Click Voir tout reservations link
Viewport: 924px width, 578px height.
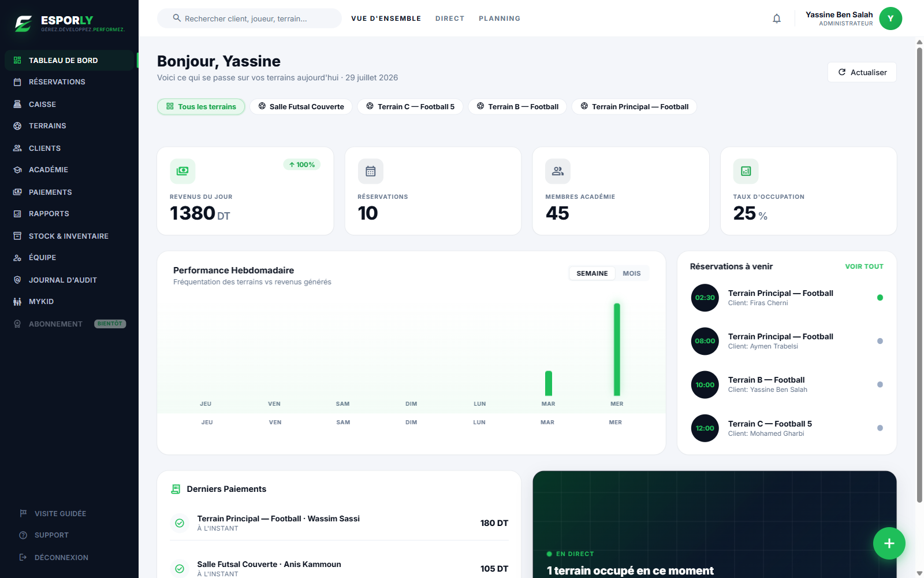click(864, 266)
